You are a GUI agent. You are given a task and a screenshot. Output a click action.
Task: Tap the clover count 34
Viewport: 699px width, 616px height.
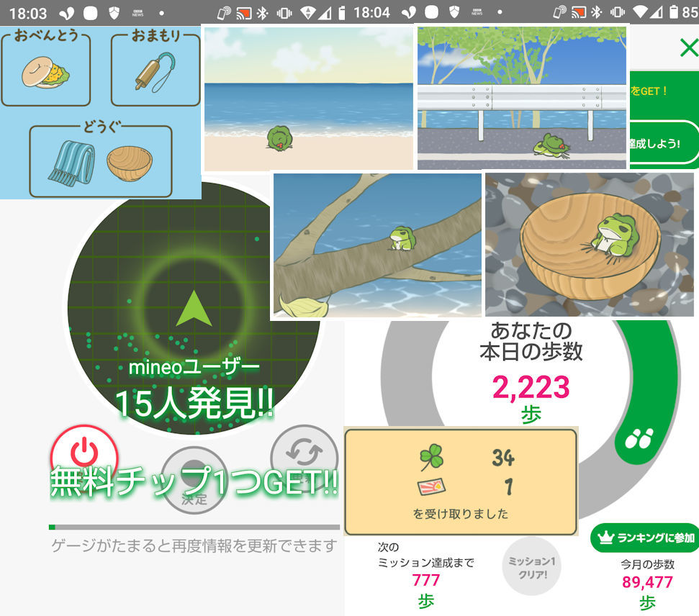pos(503,458)
